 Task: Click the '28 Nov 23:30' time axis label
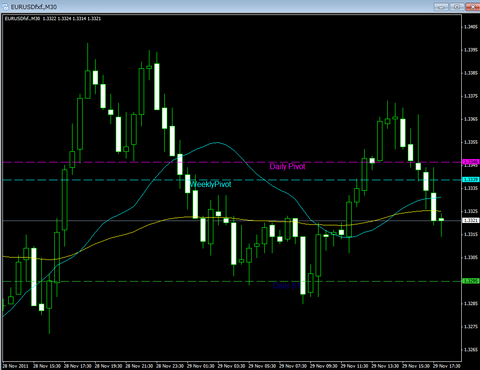(x=170, y=366)
